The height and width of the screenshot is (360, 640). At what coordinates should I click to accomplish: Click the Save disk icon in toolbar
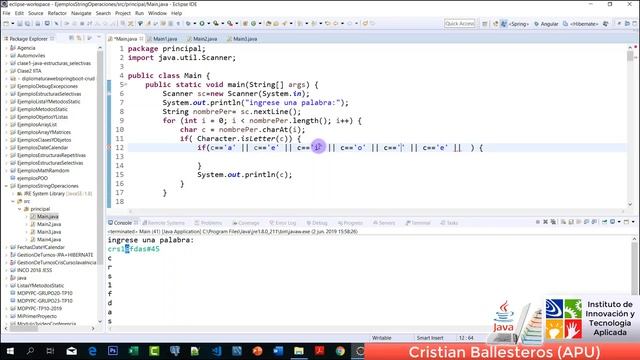[x=20, y=24]
